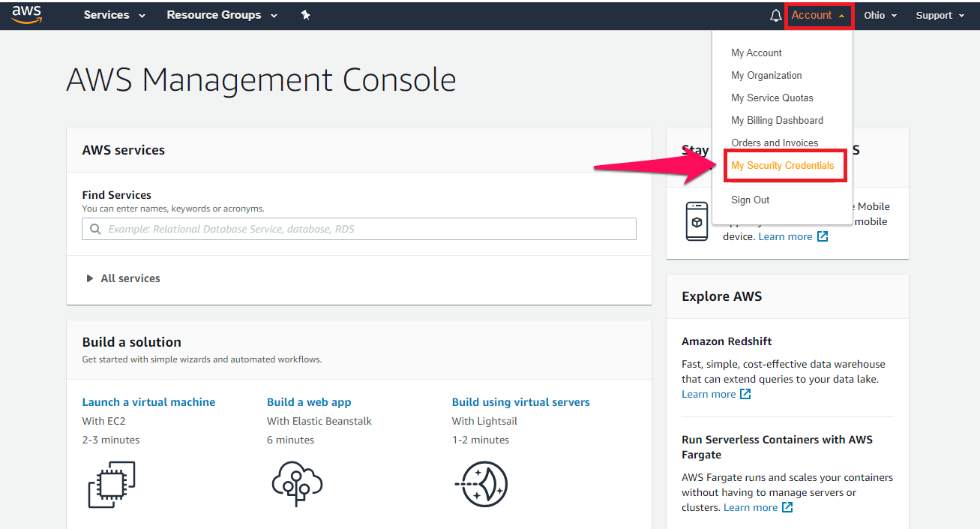This screenshot has width=980, height=529.
Task: Click the Elastic Beanstalk cloud icon
Action: (297, 485)
